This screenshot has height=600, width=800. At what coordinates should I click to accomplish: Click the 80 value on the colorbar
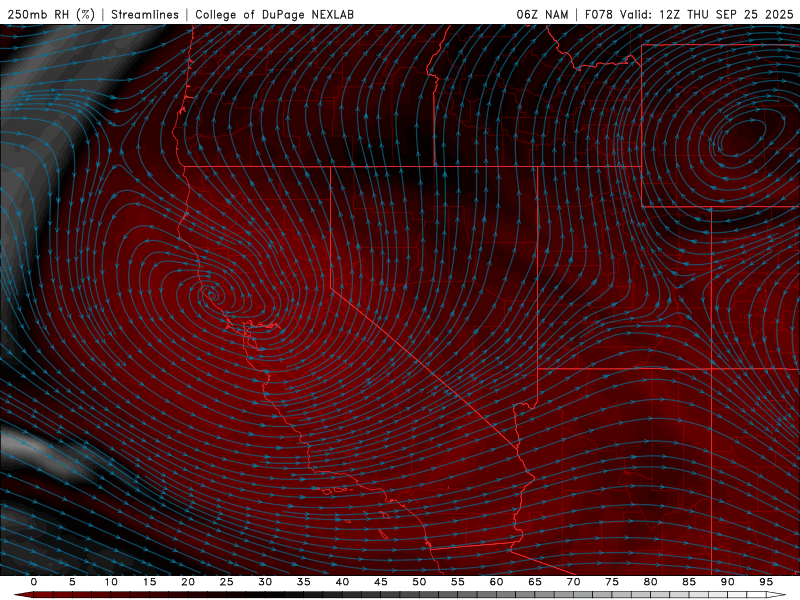[x=650, y=582]
